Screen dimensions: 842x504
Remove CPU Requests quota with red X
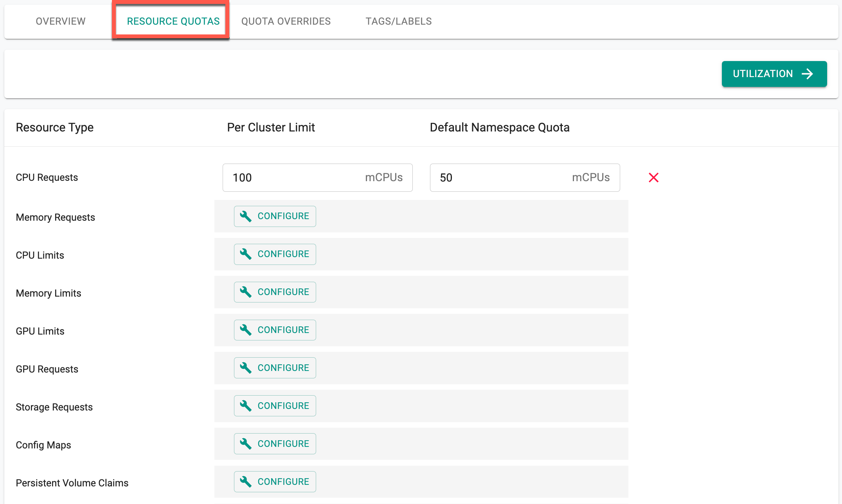click(654, 177)
